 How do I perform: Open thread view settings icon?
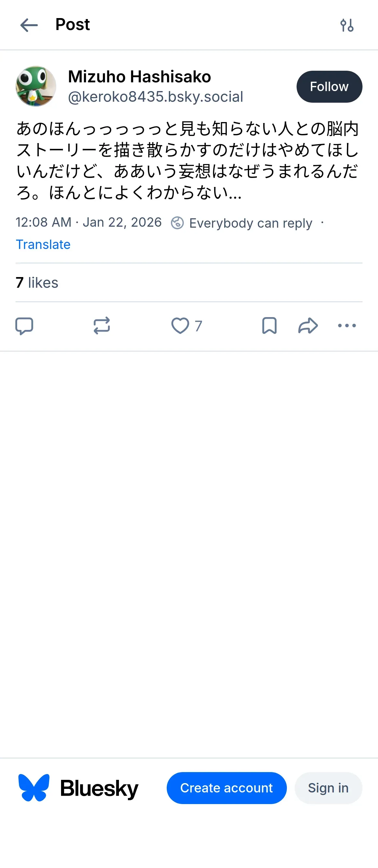click(347, 25)
